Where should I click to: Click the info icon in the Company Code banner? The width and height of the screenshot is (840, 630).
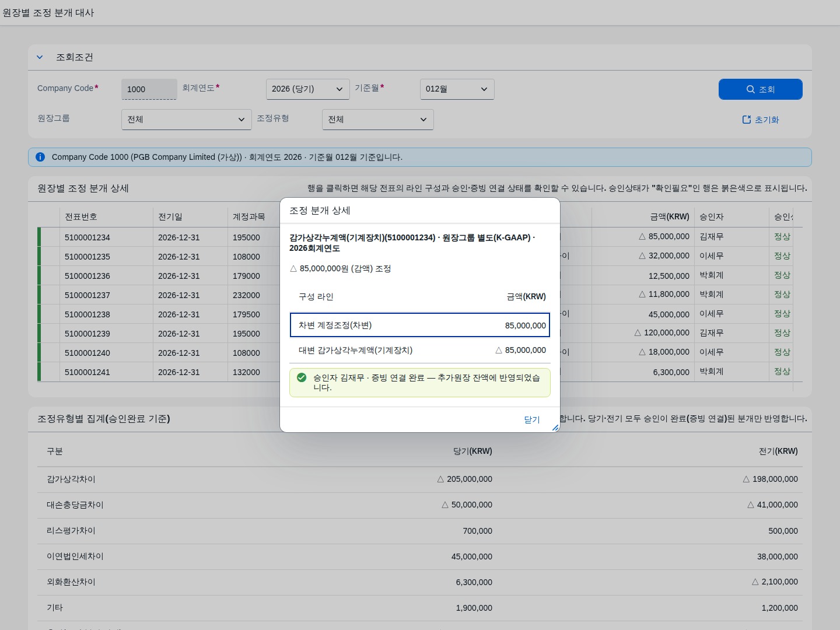tap(40, 157)
